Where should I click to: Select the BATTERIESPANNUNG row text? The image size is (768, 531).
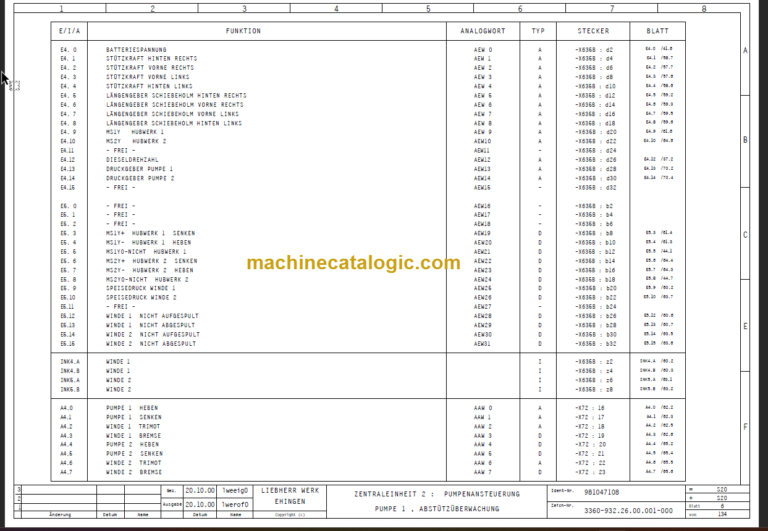point(136,49)
